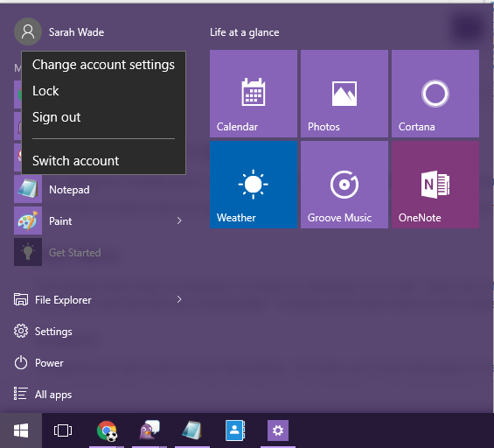Choose Lock from the account menu
Viewport: 494px width, 448px height.
[103, 91]
